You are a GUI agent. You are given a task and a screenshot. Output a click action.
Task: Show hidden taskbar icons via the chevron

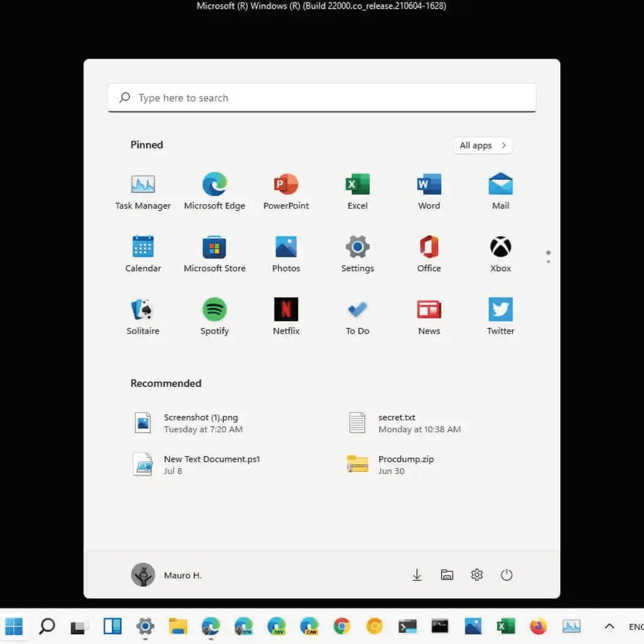pyautogui.click(x=609, y=626)
